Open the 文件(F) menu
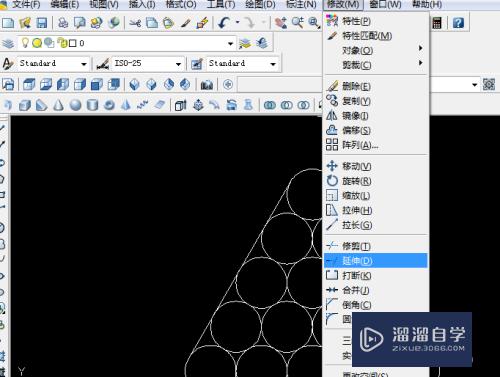The image size is (500, 377). (26, 5)
